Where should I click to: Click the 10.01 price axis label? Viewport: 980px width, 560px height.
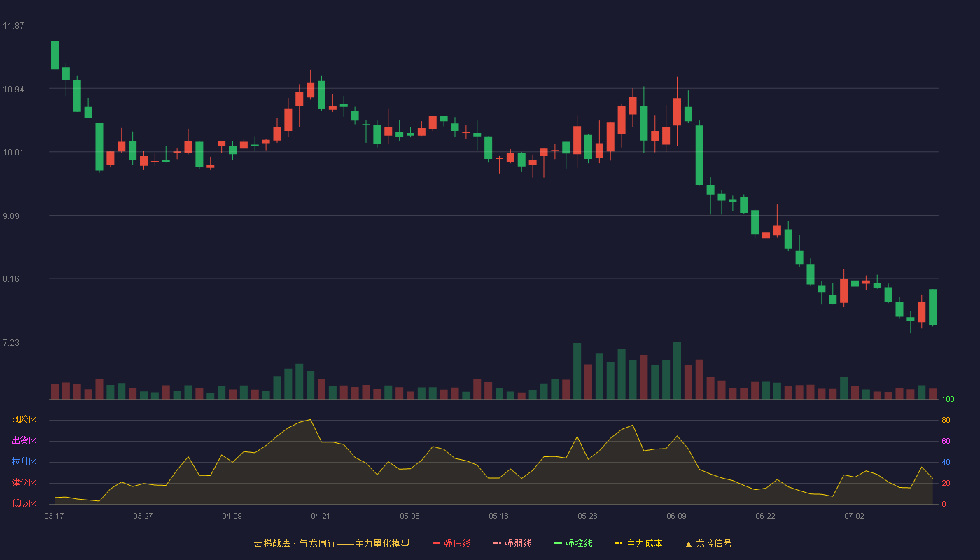tap(13, 153)
